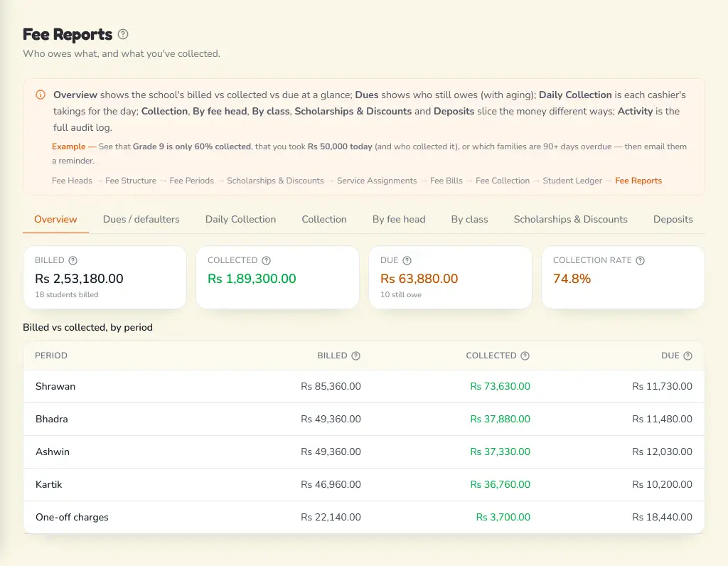Show help for the DUE summary card
Viewport: 728px width, 566px height.
[407, 260]
